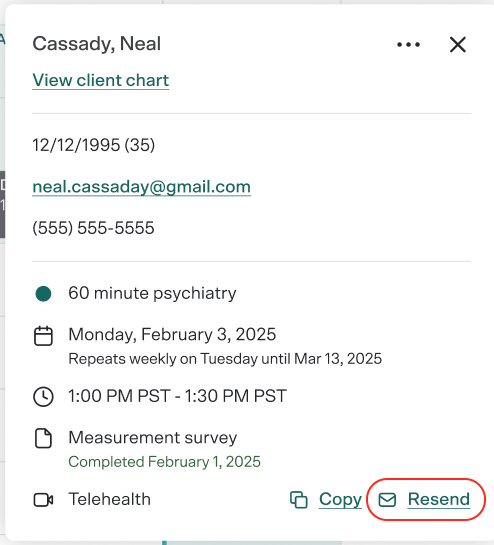Resend the telehealth link via Resend text
The height and width of the screenshot is (545, 494).
[x=439, y=499]
